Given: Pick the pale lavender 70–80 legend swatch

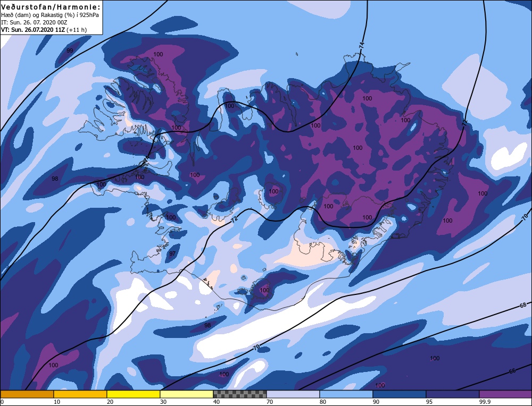Looking at the screenshot, I should pos(293,394).
